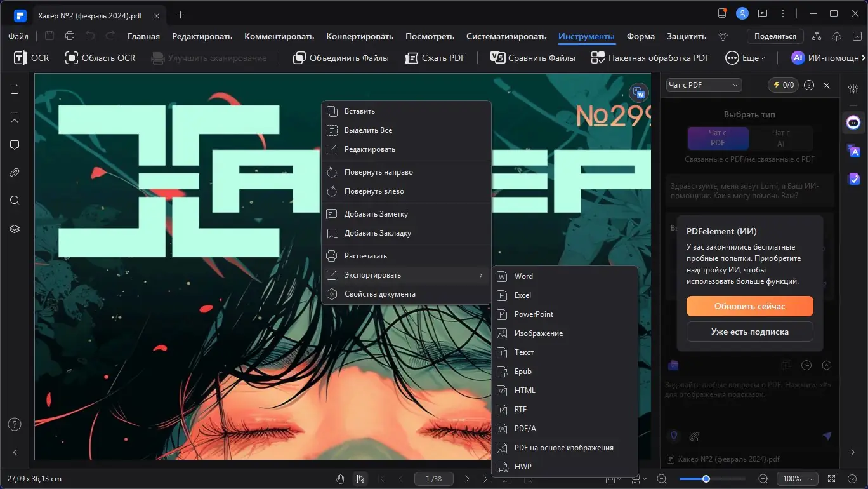Open the AI chat robot icon on right rail
The width and height of the screenshot is (868, 489).
pos(853,122)
